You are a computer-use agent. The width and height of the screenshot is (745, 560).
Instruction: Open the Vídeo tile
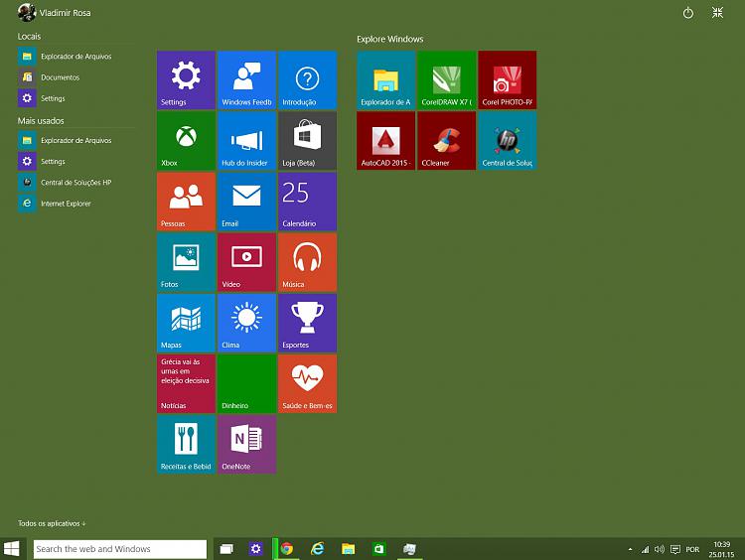(x=246, y=262)
